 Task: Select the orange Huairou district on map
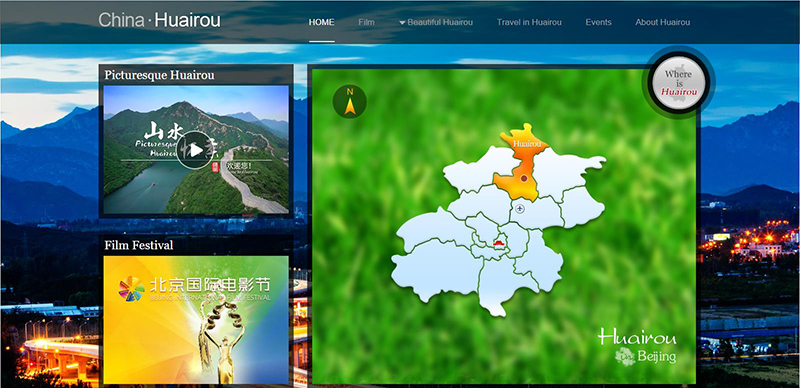[521, 163]
